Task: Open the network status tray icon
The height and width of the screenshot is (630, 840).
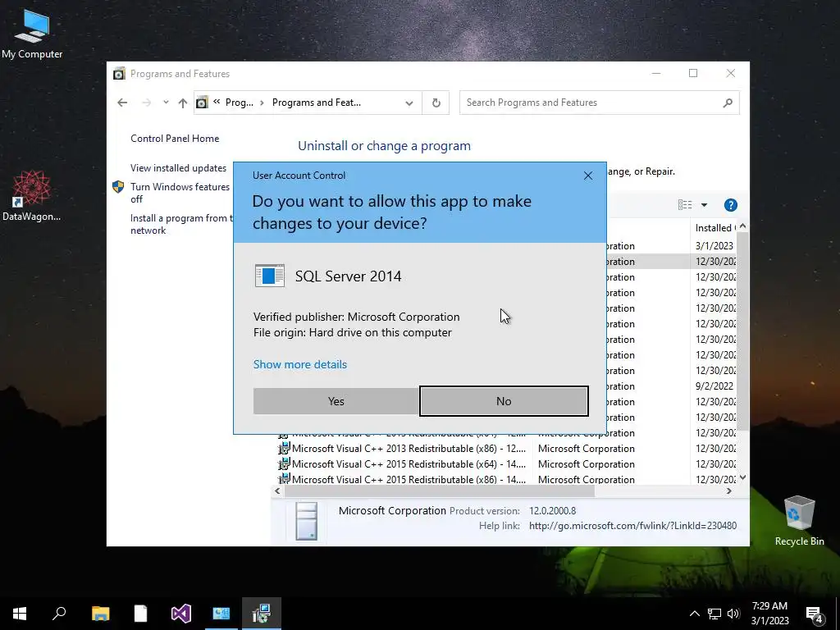Action: pyautogui.click(x=714, y=614)
